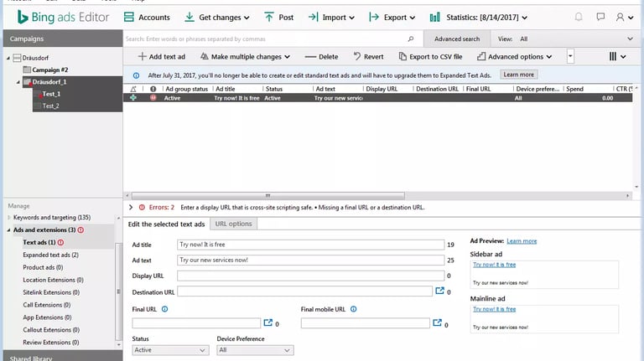Switch to Edit the selected text ads tab
The image size is (644, 361).
(166, 224)
